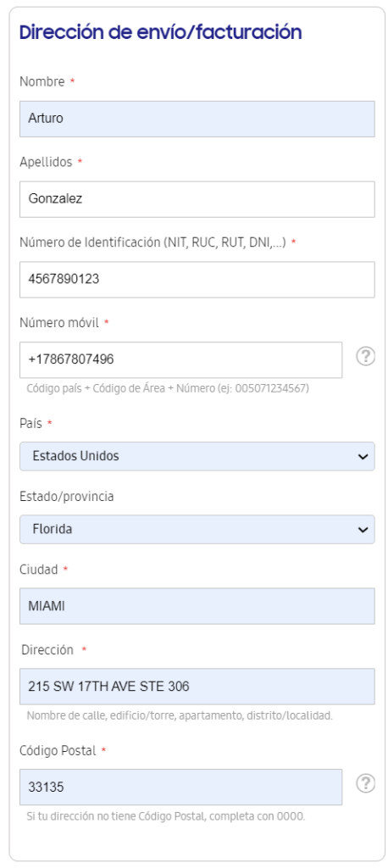The image size is (388, 868).
Task: Click the help icon beside Número móvil field
Action: (365, 357)
